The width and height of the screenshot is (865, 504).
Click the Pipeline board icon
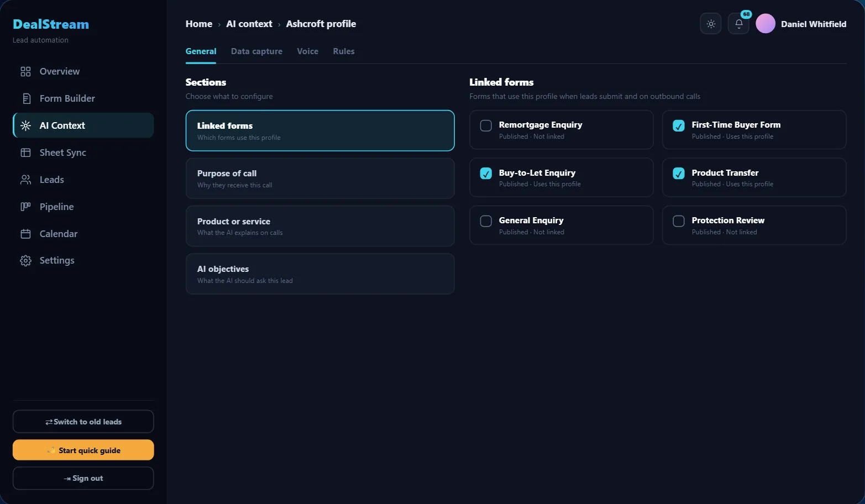[x=25, y=207]
